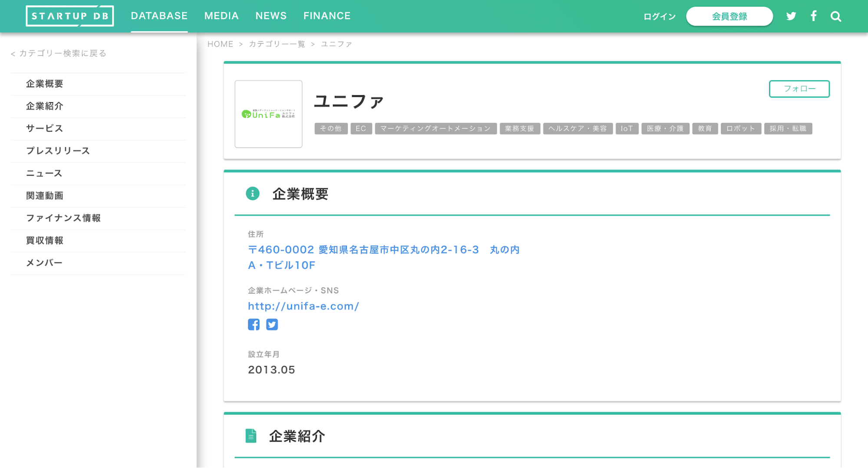Select メンバー in the sidebar

pos(98,263)
